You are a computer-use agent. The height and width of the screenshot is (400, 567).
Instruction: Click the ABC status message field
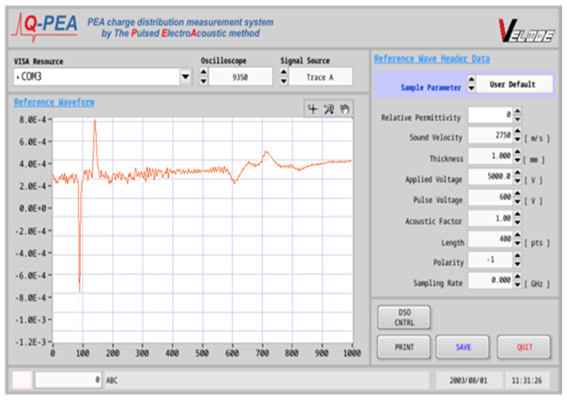(267, 380)
